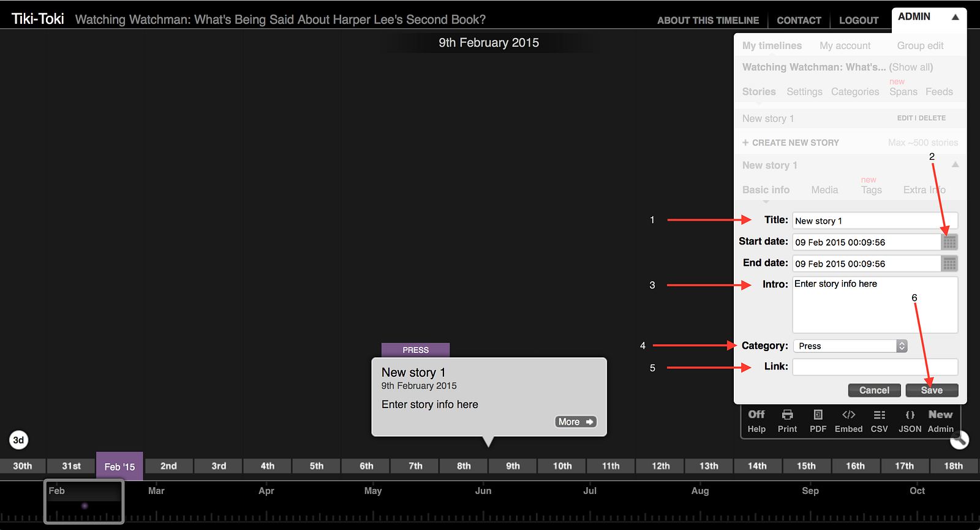
Task: Jump to Apr on the overview timeline
Action: point(266,491)
